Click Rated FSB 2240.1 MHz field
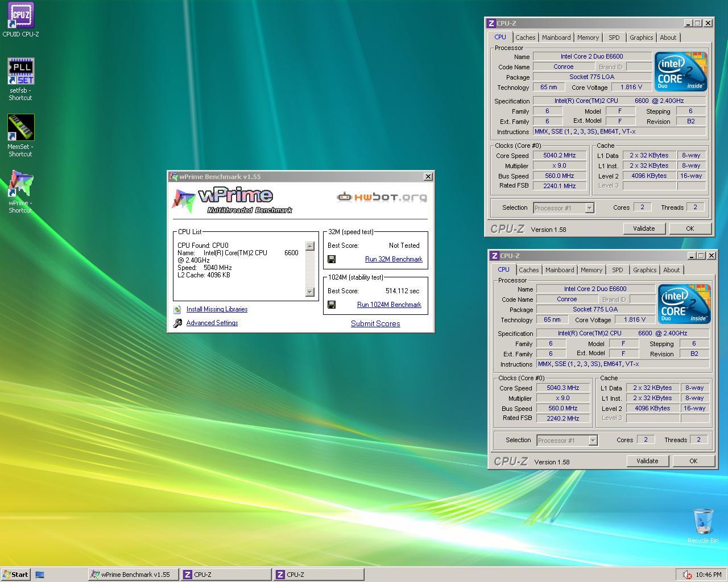The image size is (728, 582). click(x=560, y=186)
